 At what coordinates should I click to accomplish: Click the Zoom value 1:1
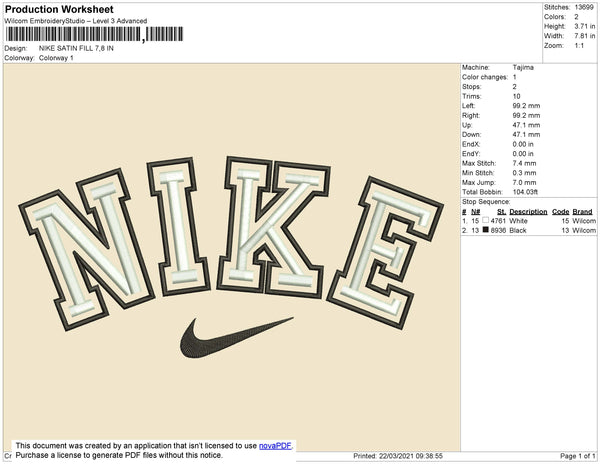(579, 46)
